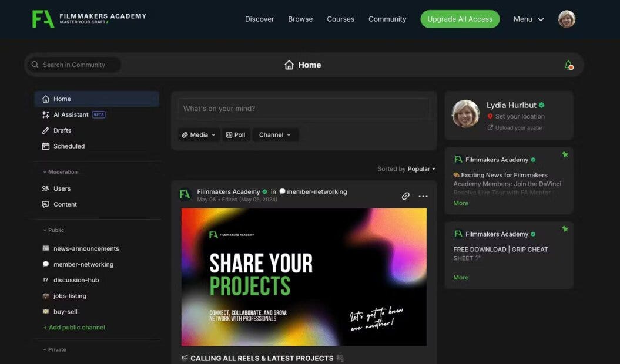The height and width of the screenshot is (364, 620).
Task: Click the member-networking speech bubble icon in sidebar
Action: (45, 264)
